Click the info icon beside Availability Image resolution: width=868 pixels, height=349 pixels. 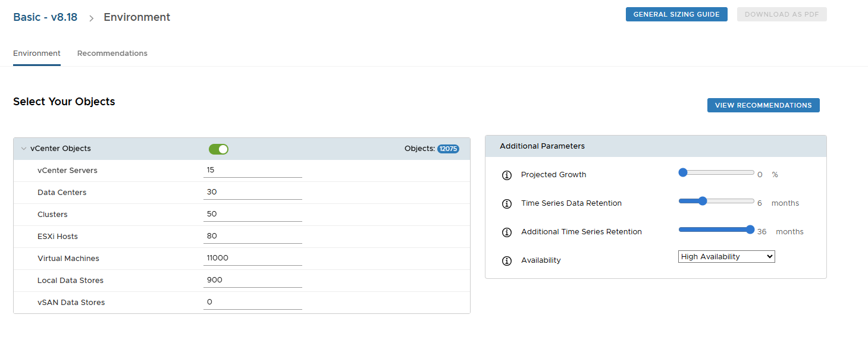tap(507, 261)
